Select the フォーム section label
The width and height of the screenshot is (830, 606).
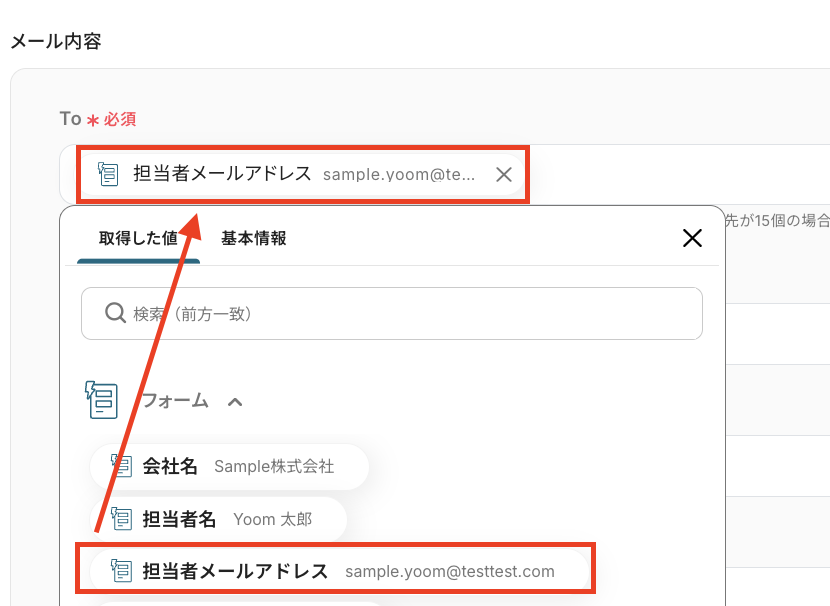[175, 401]
